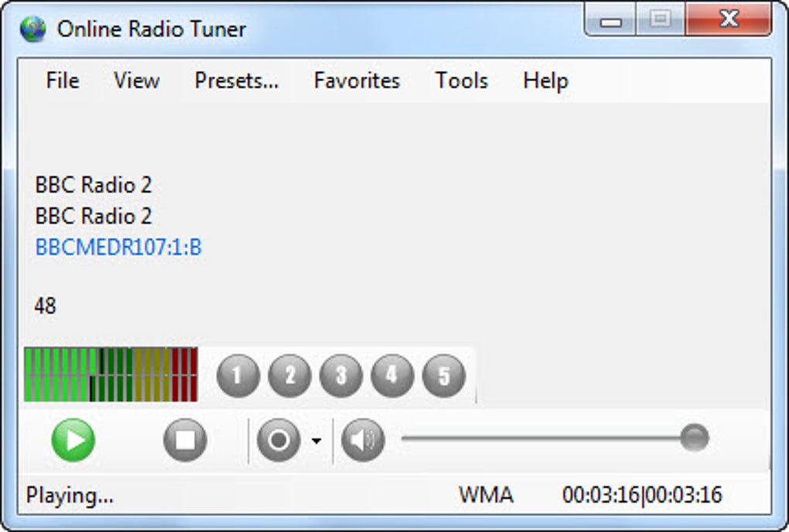Select preset station button 3
Screen dimensions: 789x532
tap(341, 376)
